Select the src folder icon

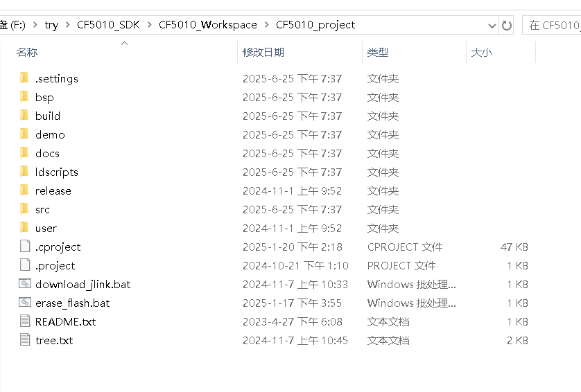click(24, 208)
